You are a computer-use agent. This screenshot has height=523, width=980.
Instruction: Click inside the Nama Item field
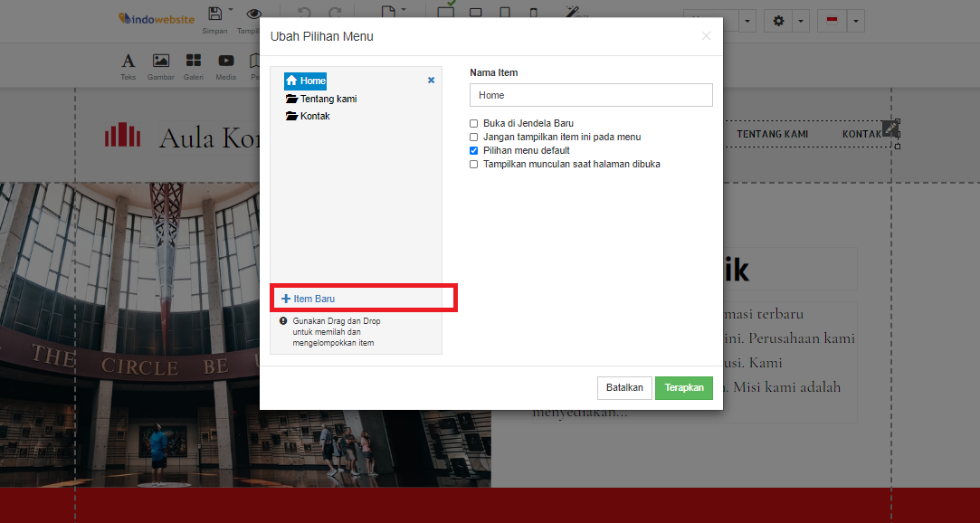(x=590, y=95)
